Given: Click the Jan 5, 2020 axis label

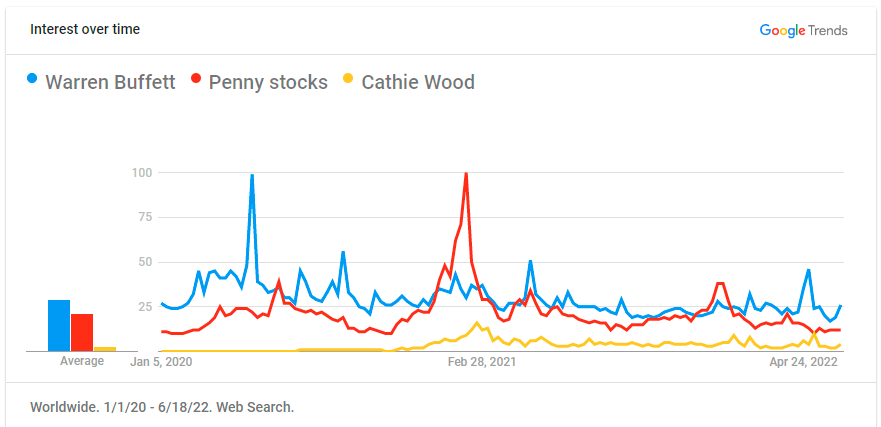Looking at the screenshot, I should (161, 362).
